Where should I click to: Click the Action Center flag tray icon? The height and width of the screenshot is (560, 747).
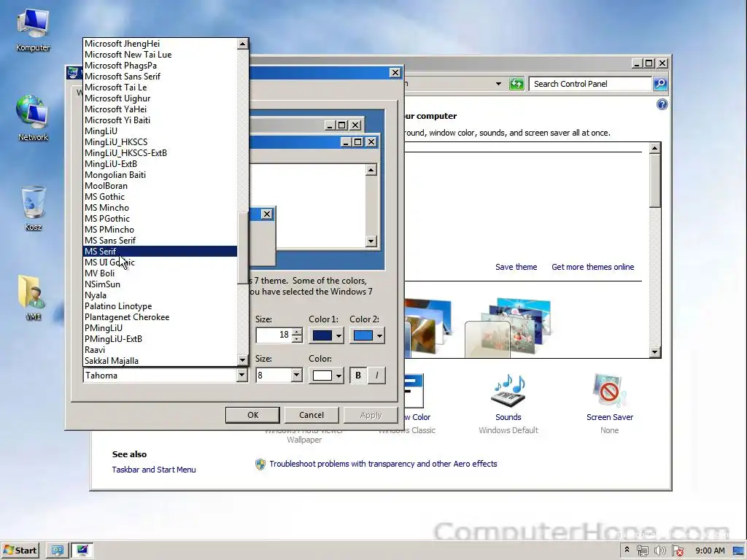[678, 551]
